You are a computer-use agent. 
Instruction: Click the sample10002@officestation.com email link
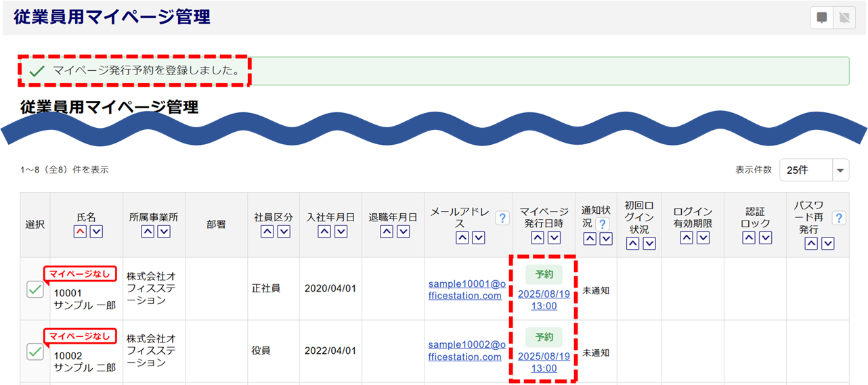[x=466, y=352]
